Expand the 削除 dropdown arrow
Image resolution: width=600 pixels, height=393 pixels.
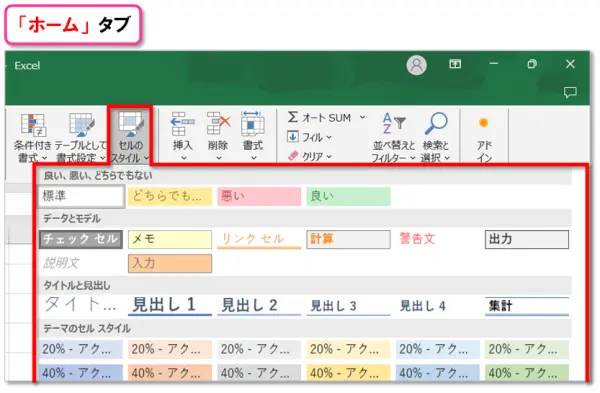[x=218, y=158]
